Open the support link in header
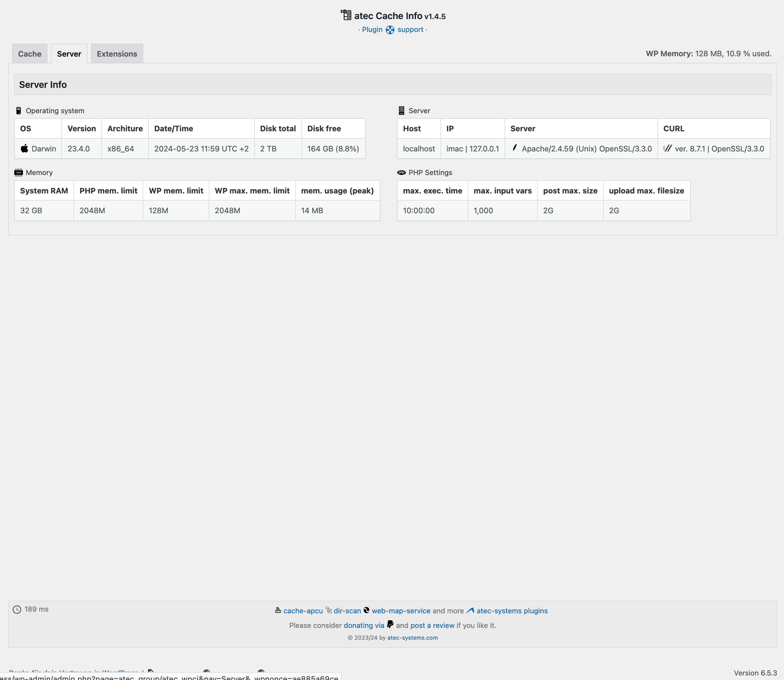This screenshot has height=680, width=784. click(410, 30)
